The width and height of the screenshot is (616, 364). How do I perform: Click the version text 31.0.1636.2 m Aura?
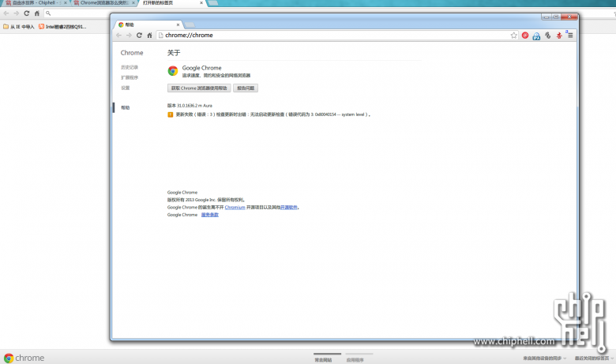[194, 106]
